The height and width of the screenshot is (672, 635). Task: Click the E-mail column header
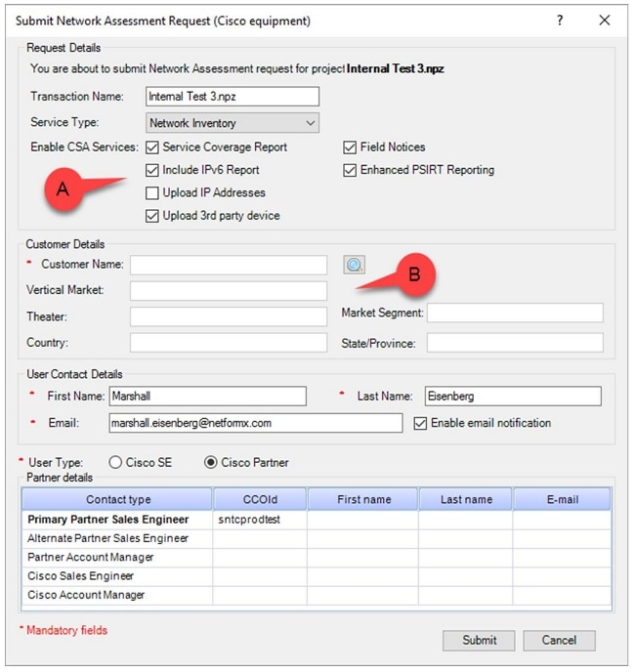[x=562, y=499]
